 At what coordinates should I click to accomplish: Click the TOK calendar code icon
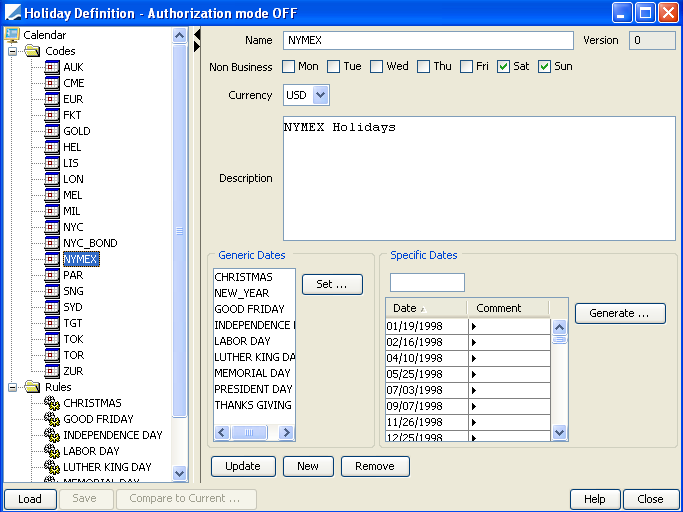pos(52,339)
